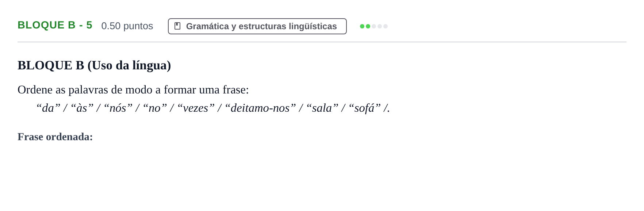The height and width of the screenshot is (211, 644).
Task: Select the BLOQUE B - 5 header
Action: tap(55, 25)
